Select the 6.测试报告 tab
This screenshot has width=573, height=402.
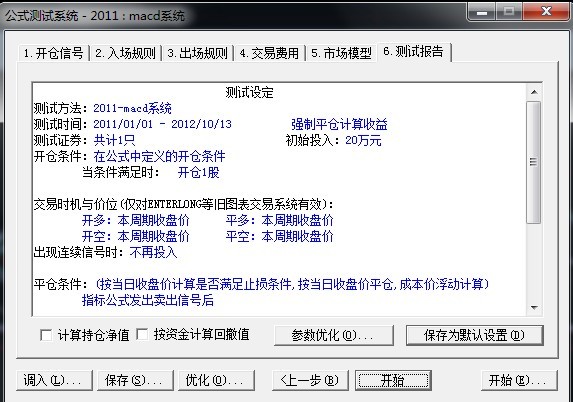pyautogui.click(x=414, y=52)
